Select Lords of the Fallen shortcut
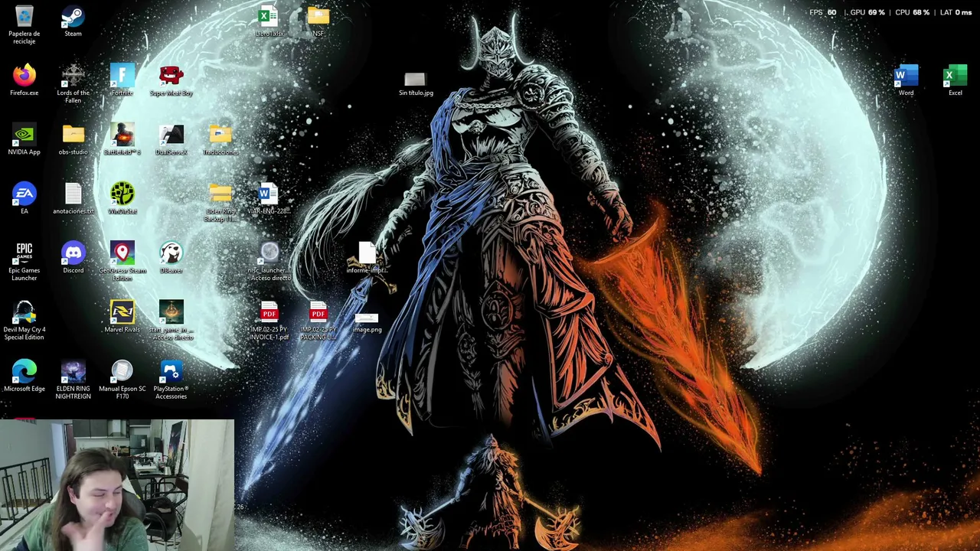Viewport: 980px width, 551px height. pos(73,84)
